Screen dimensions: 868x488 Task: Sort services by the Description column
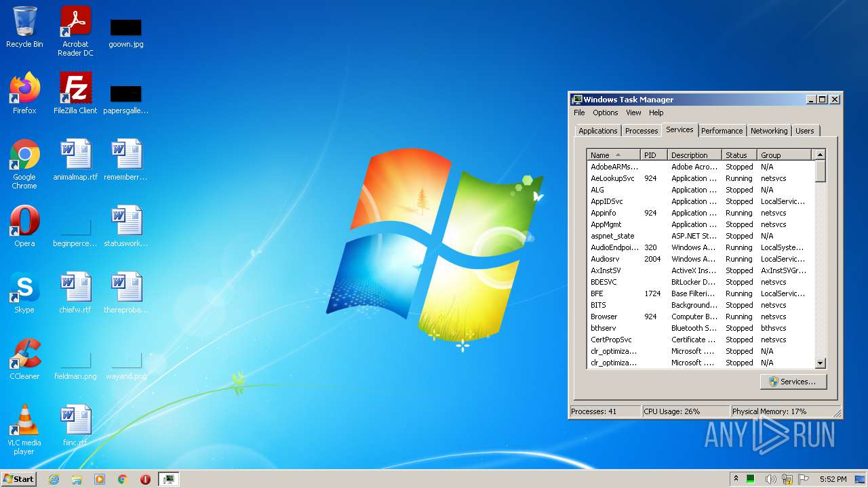[x=694, y=155]
